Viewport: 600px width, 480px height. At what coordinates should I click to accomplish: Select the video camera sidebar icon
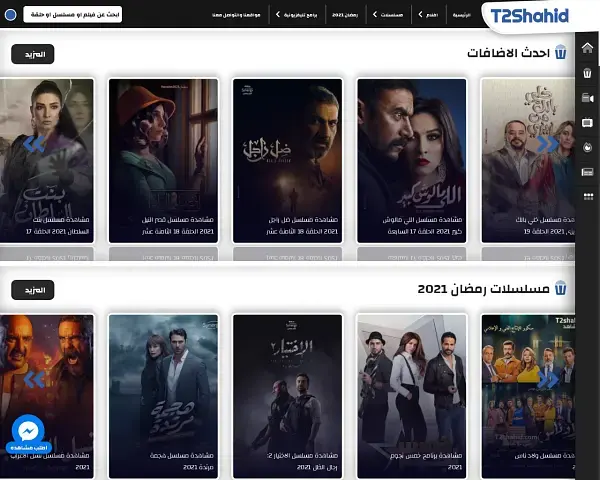pyautogui.click(x=588, y=98)
